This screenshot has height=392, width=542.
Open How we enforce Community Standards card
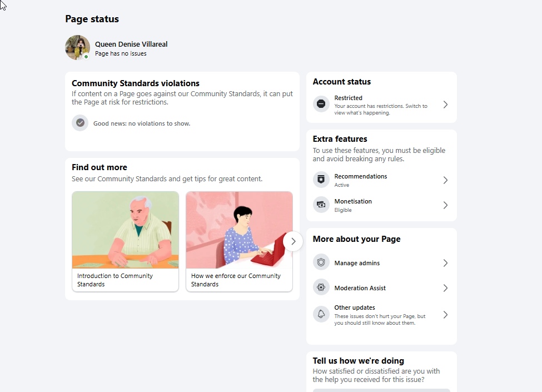[x=239, y=241]
